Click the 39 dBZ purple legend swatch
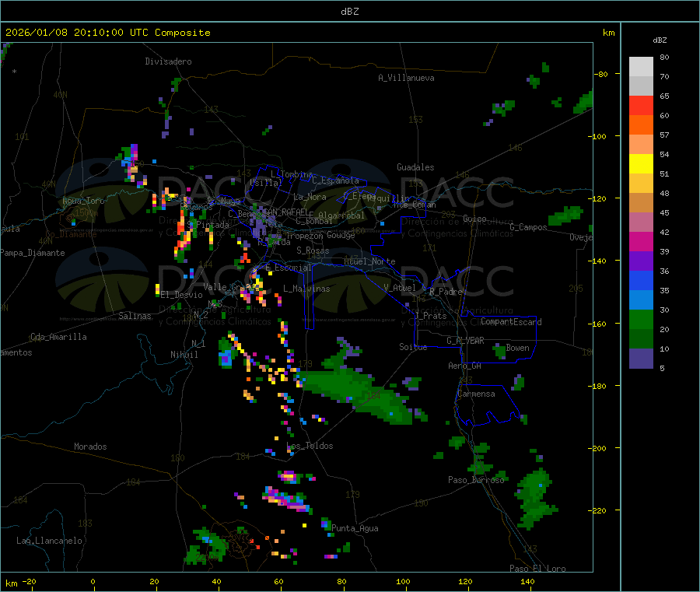This screenshot has width=700, height=592. [641, 261]
